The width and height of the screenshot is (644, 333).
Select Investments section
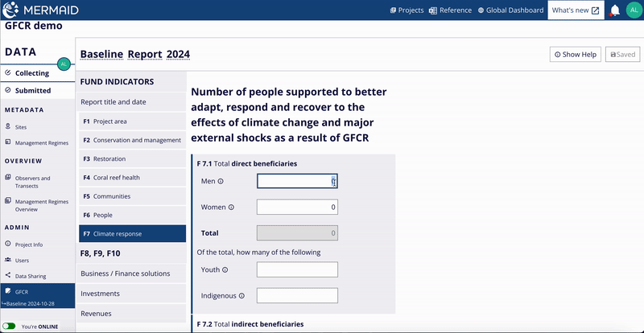pos(132,294)
